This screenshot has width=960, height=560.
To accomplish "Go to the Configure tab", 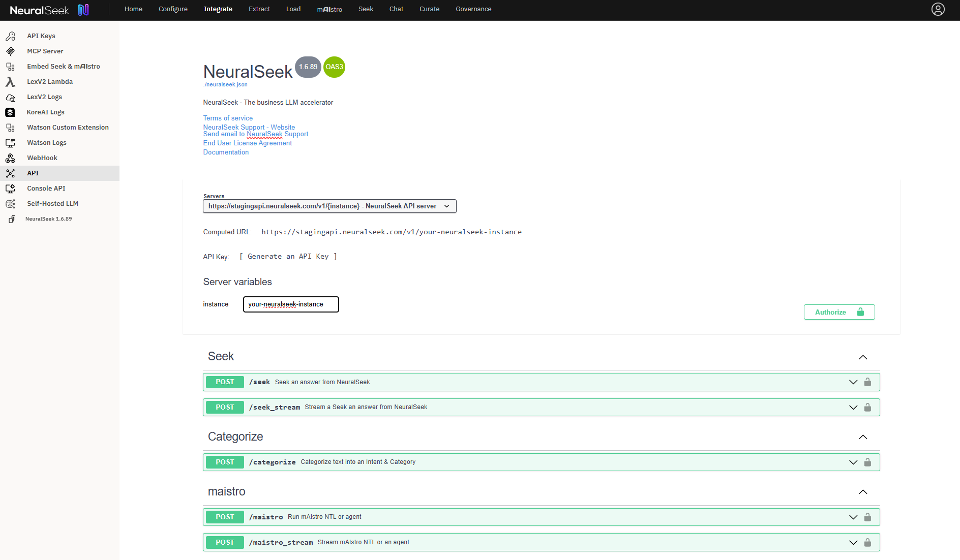I will [173, 9].
